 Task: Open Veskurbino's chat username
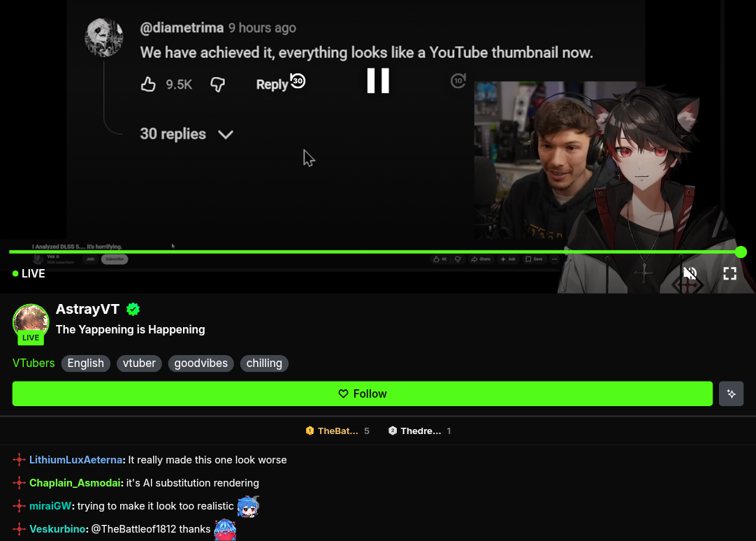(57, 529)
